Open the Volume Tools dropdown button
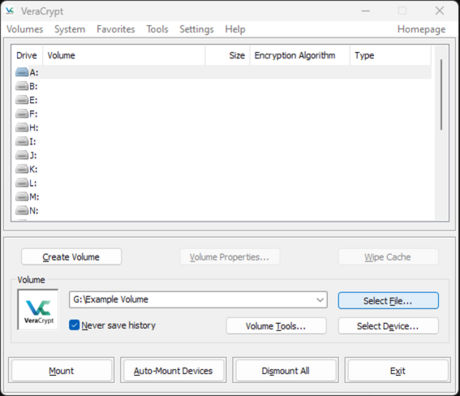The image size is (460, 396). [276, 326]
